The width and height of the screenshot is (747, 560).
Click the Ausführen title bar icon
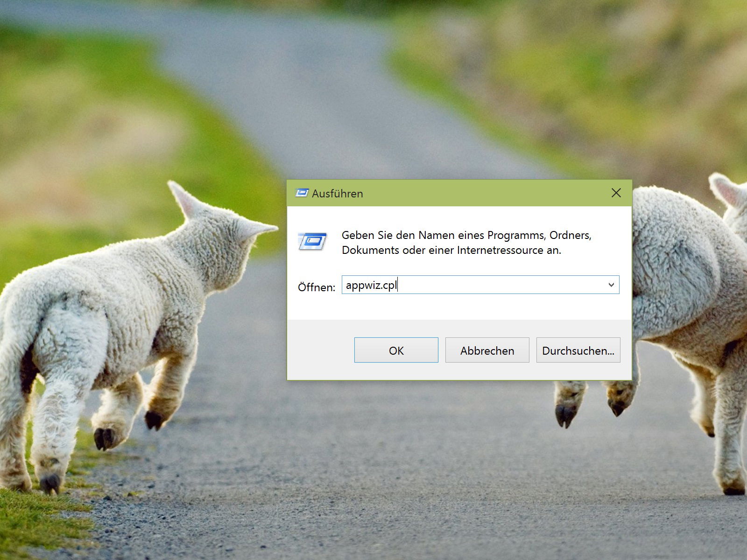[302, 193]
